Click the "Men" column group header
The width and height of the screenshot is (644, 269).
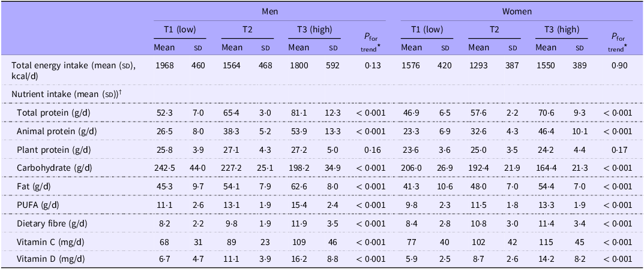click(x=270, y=11)
